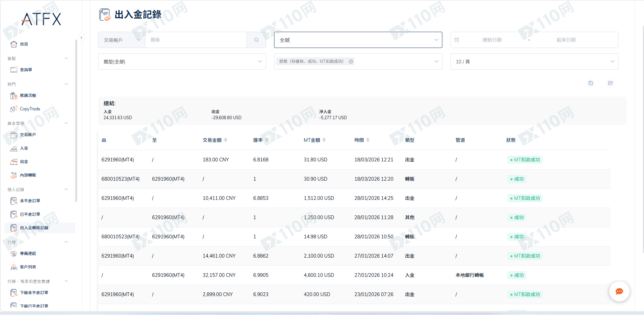The image size is (644, 315).
Task: Sort table by MT金額 column
Action: 324,140
